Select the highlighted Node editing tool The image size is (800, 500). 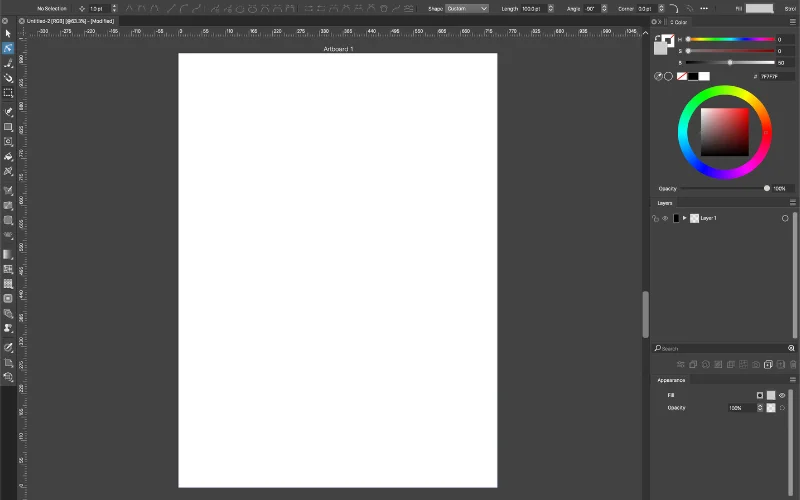8,48
